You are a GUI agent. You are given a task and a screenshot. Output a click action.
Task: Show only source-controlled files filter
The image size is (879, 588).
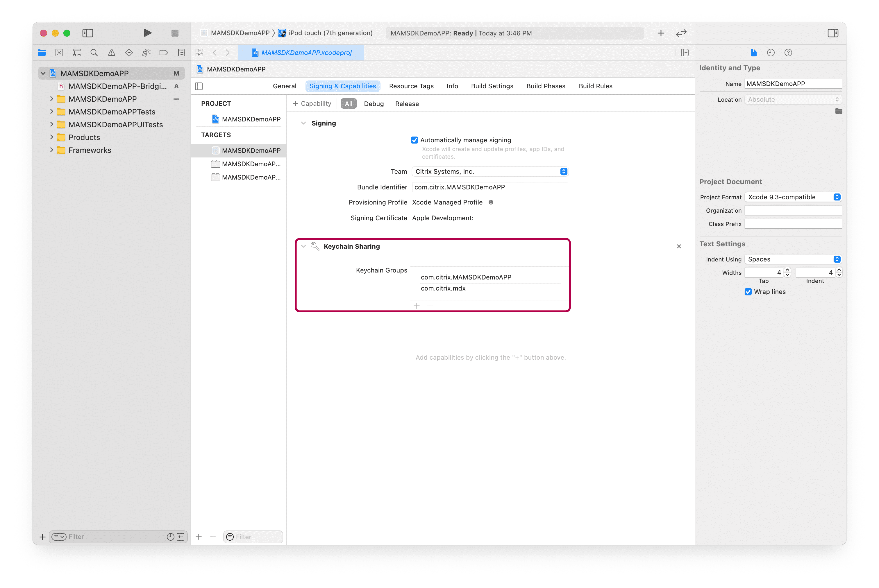(181, 537)
